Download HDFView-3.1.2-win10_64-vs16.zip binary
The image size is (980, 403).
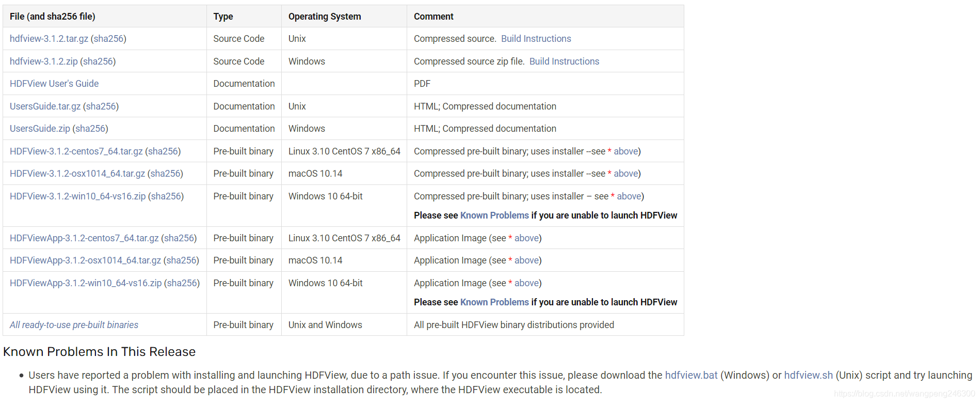pos(78,196)
